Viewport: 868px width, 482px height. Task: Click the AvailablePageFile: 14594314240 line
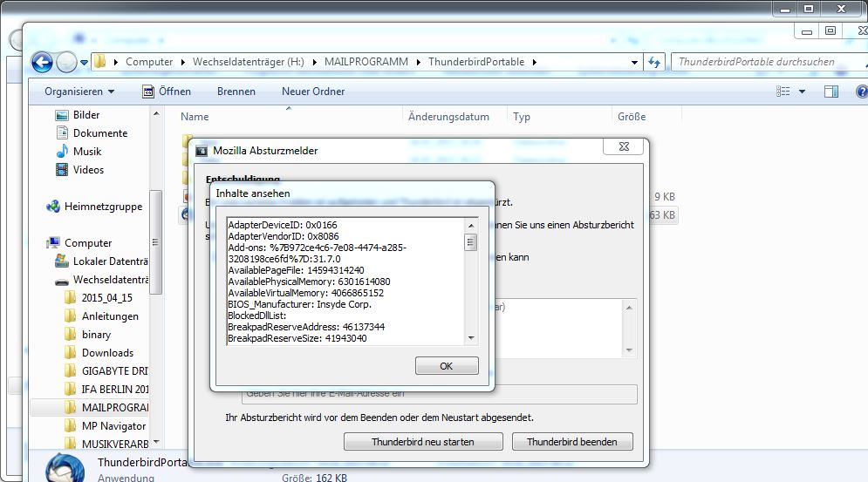pyautogui.click(x=296, y=270)
